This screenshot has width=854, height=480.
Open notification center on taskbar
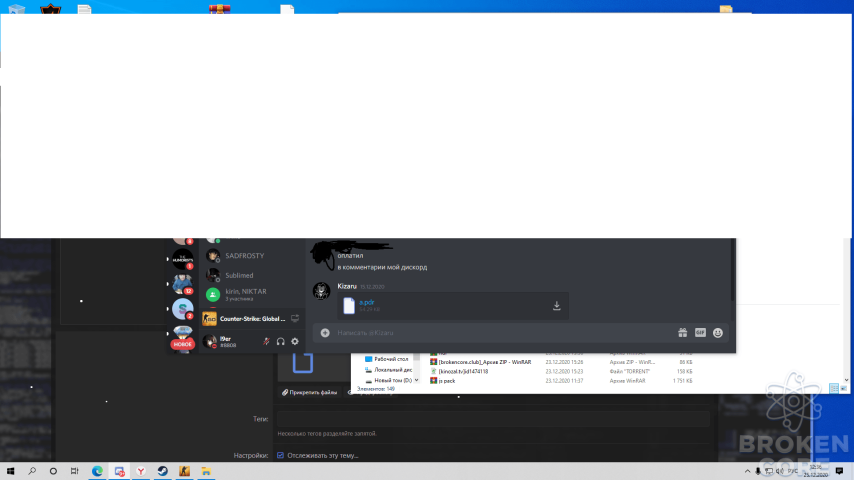click(839, 471)
